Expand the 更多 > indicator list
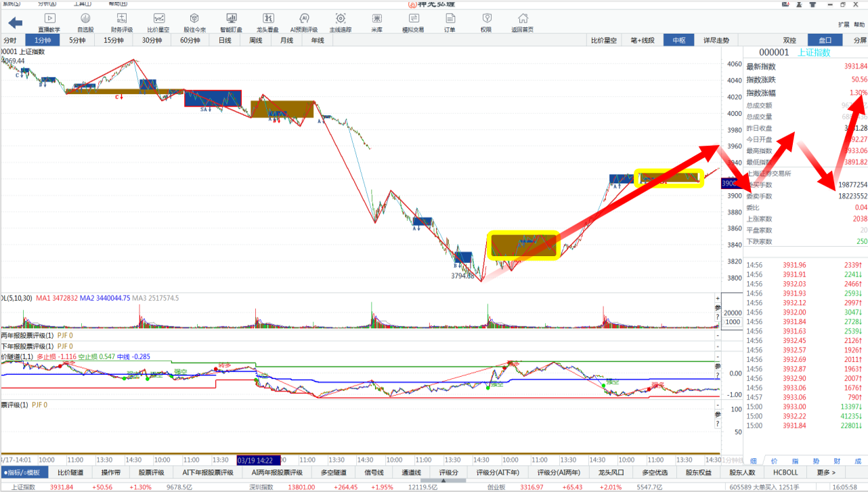Viewport: 868px width, 492px height. pyautogui.click(x=826, y=472)
